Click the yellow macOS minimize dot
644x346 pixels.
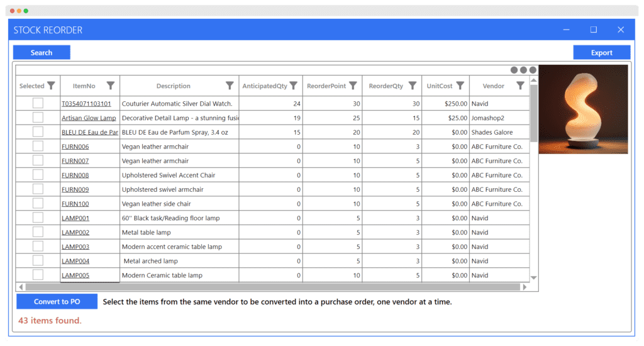tap(19, 11)
